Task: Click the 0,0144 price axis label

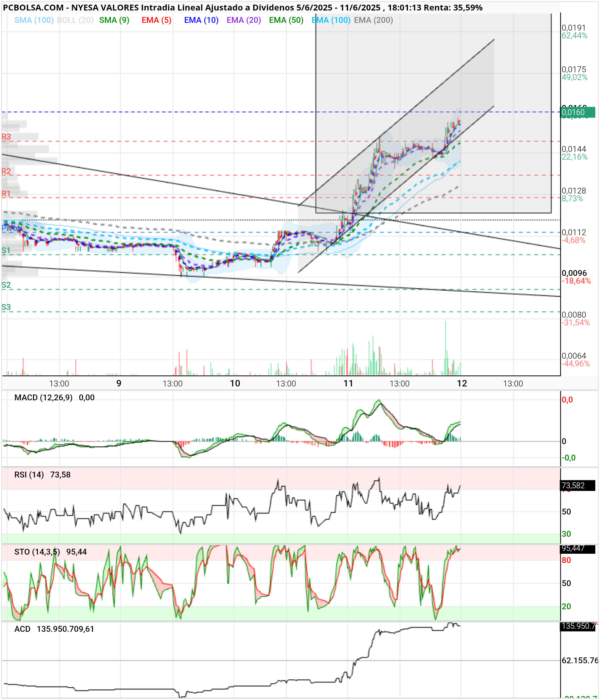Action: point(574,149)
